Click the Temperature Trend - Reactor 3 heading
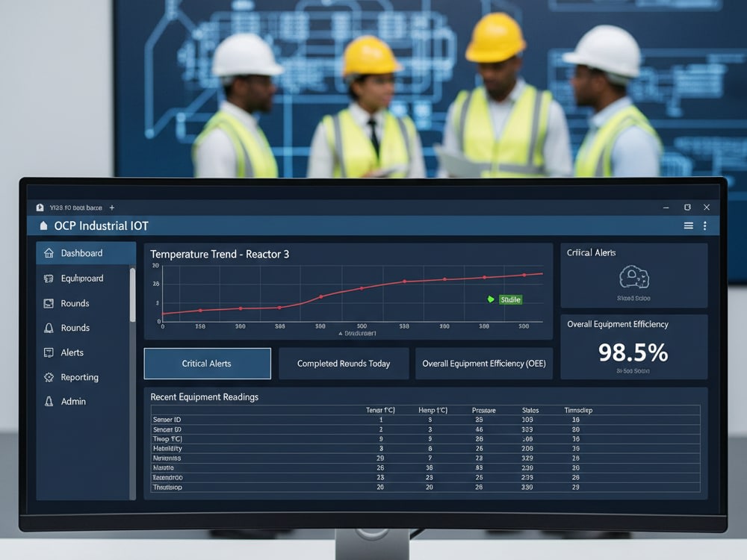This screenshot has height=560, width=747. [x=220, y=255]
